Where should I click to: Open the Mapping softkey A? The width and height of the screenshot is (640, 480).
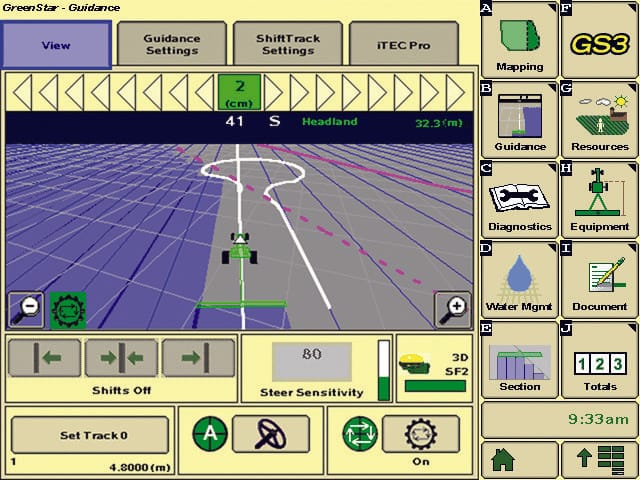[x=519, y=40]
